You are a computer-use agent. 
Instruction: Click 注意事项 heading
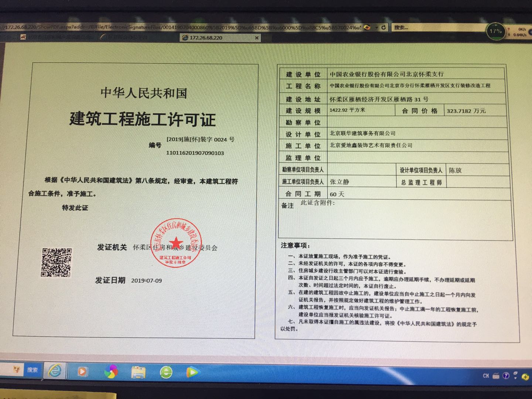click(296, 245)
